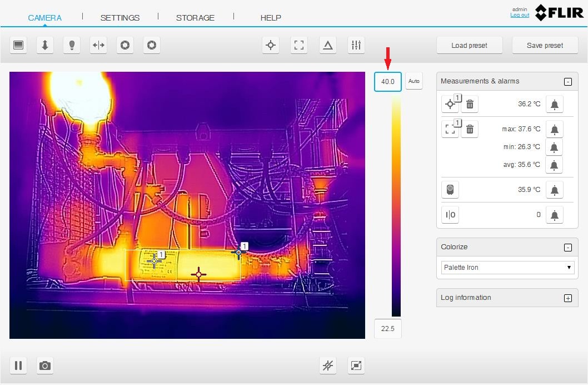Click the horizontal flip image icon

[x=98, y=46]
